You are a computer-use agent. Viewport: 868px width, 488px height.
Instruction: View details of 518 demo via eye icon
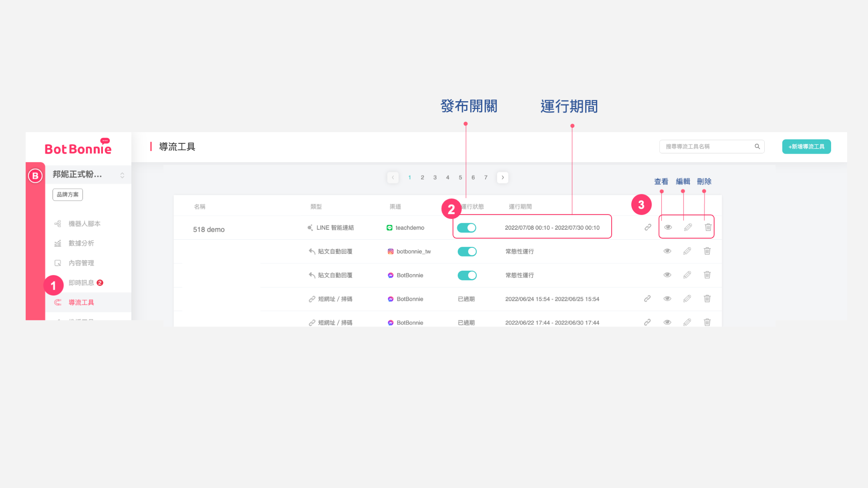tap(668, 227)
